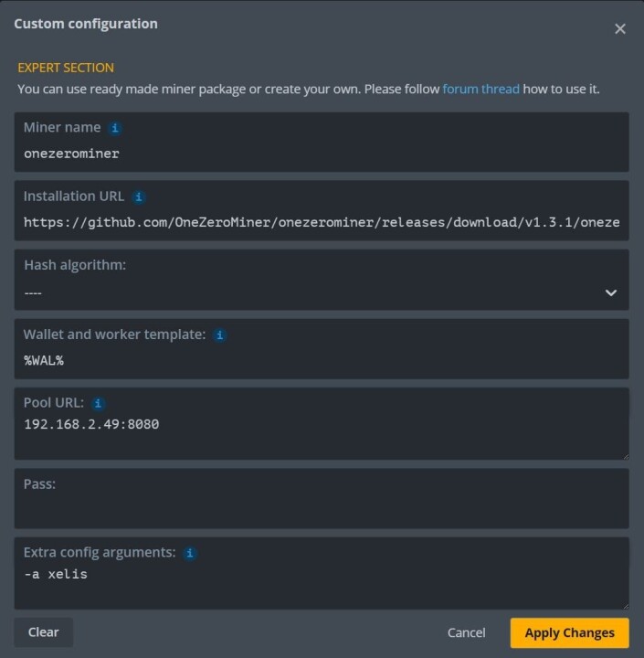Close the Custom configuration dialog
Screen dimensions: 644x658
click(619, 29)
